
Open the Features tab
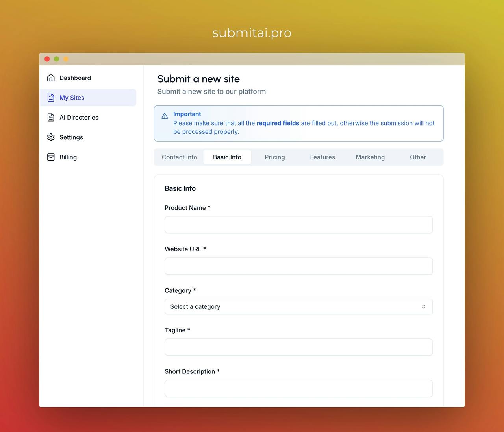pos(322,157)
